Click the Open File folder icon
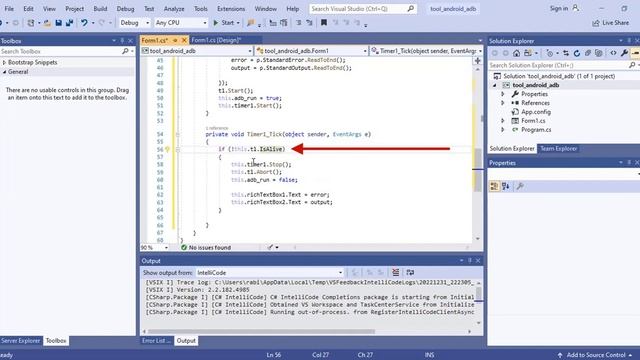The width and height of the screenshot is (640, 360). pos(47,23)
